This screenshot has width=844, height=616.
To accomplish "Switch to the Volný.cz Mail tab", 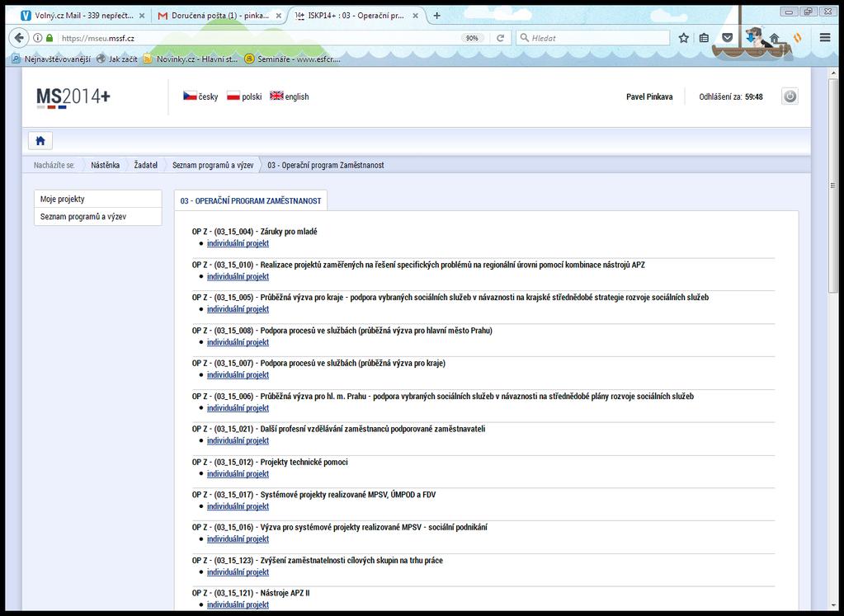I will click(83, 16).
